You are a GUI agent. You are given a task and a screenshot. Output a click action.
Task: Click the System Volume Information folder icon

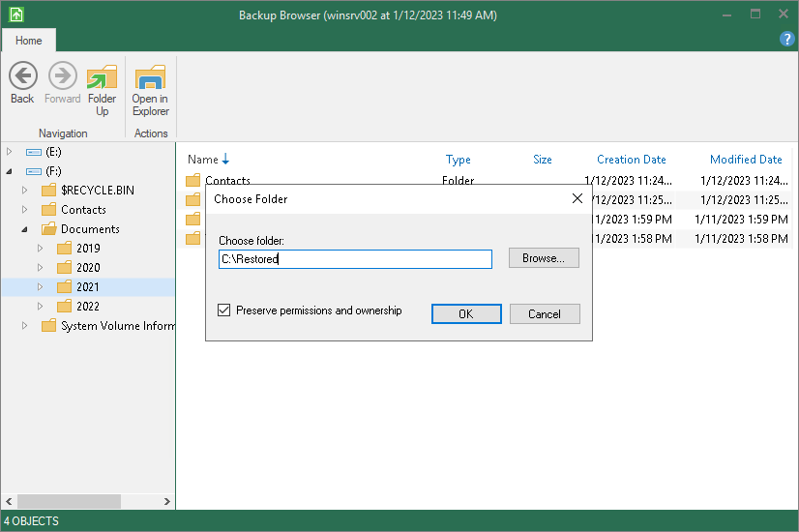(x=49, y=326)
